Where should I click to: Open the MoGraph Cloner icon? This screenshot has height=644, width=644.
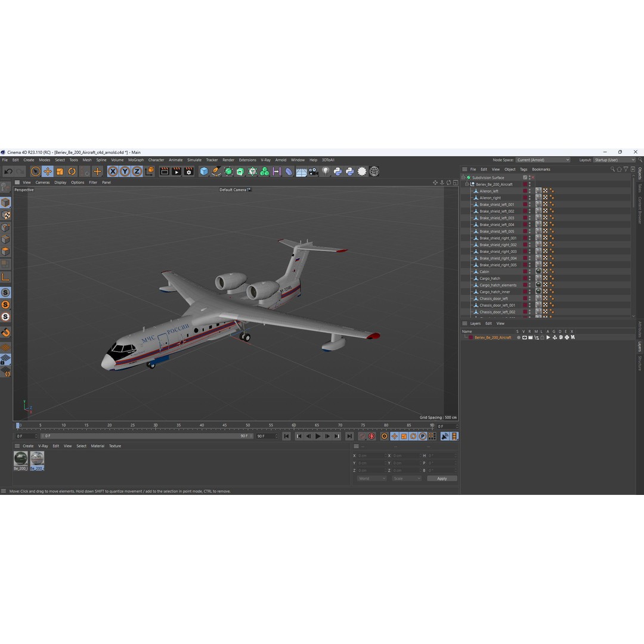click(x=265, y=171)
